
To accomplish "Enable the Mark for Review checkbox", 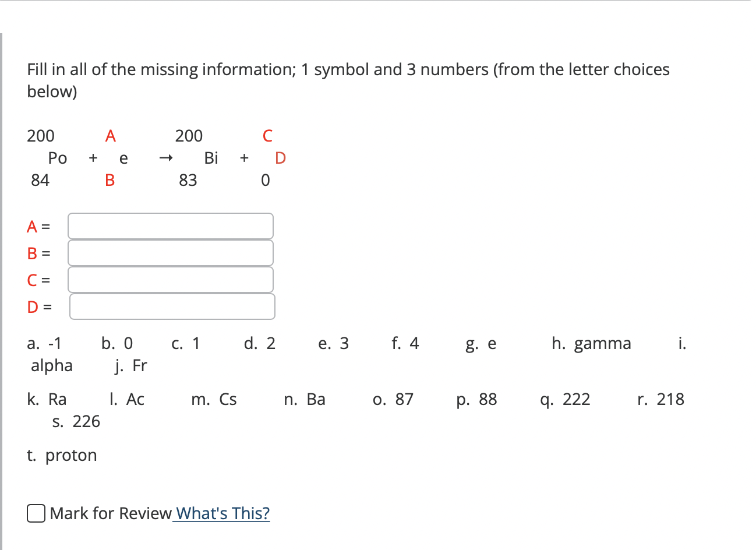I will pos(36,513).
